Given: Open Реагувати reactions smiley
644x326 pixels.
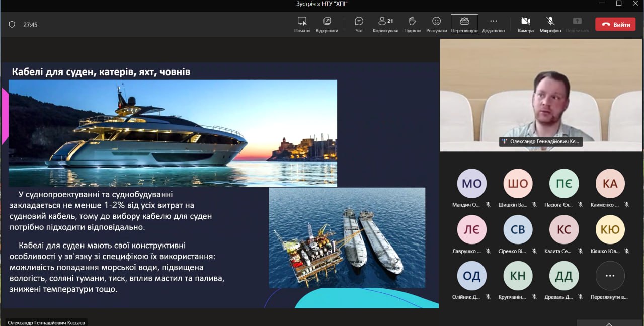Looking at the screenshot, I should 436,21.
